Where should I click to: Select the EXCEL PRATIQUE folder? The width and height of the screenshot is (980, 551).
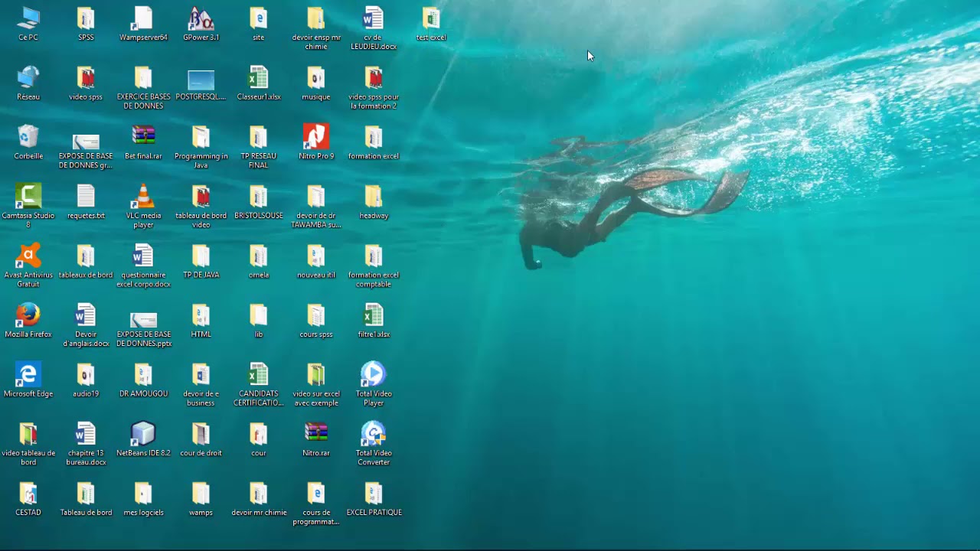tap(374, 498)
